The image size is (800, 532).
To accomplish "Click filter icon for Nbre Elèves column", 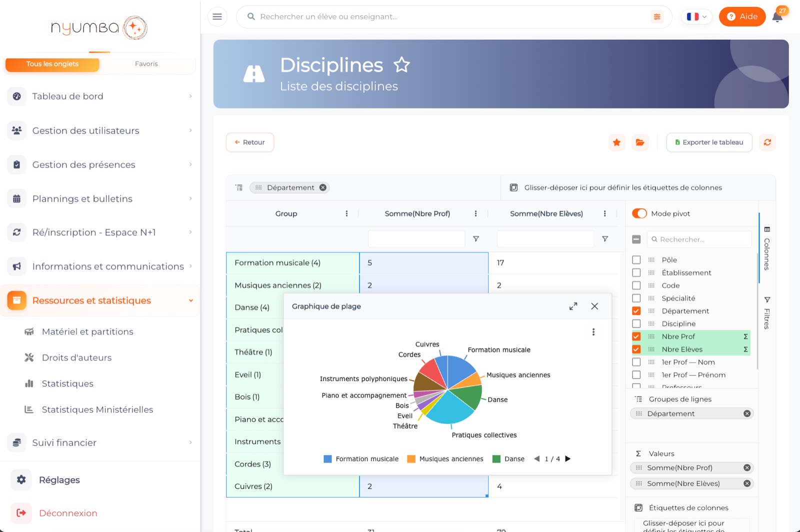I will click(x=605, y=239).
